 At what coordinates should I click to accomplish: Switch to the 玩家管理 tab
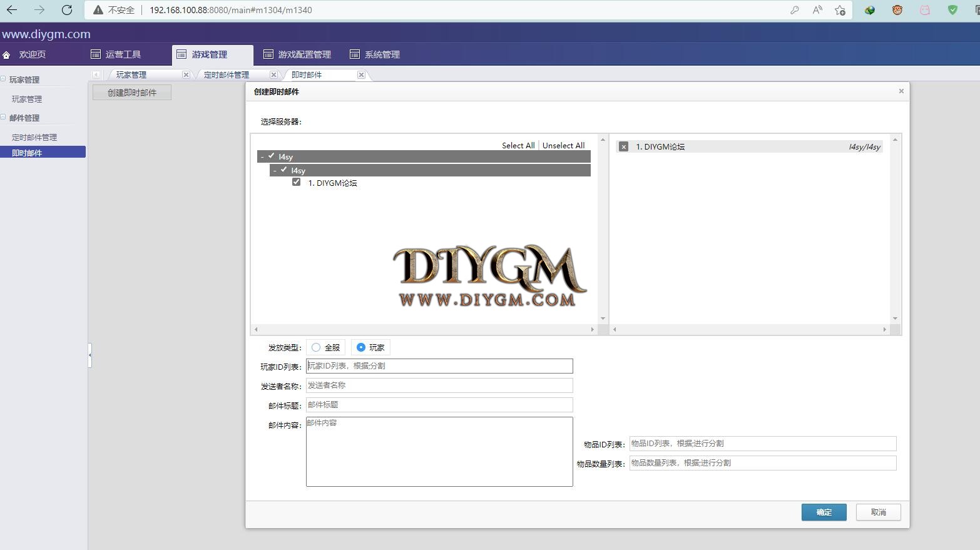click(x=131, y=74)
